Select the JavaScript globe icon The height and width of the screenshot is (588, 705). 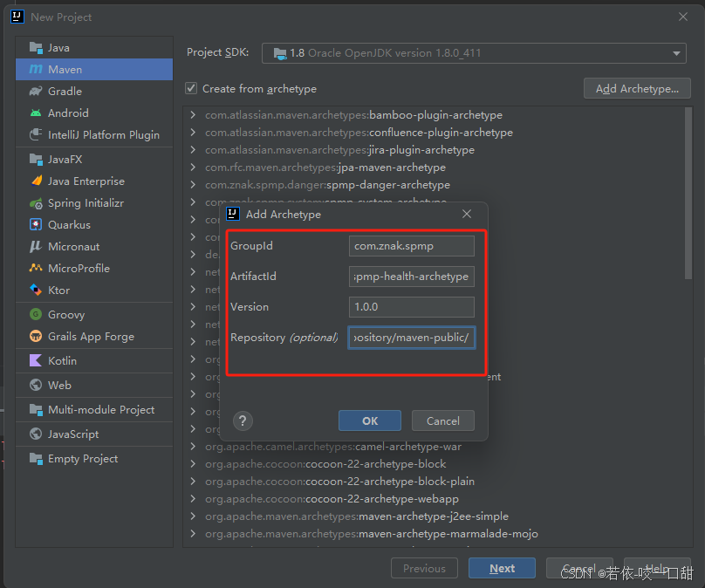36,434
